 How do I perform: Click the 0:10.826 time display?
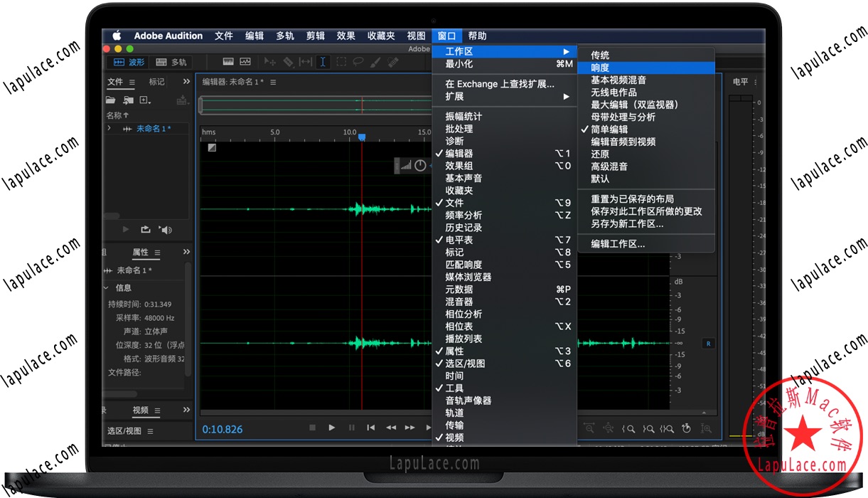coord(222,429)
